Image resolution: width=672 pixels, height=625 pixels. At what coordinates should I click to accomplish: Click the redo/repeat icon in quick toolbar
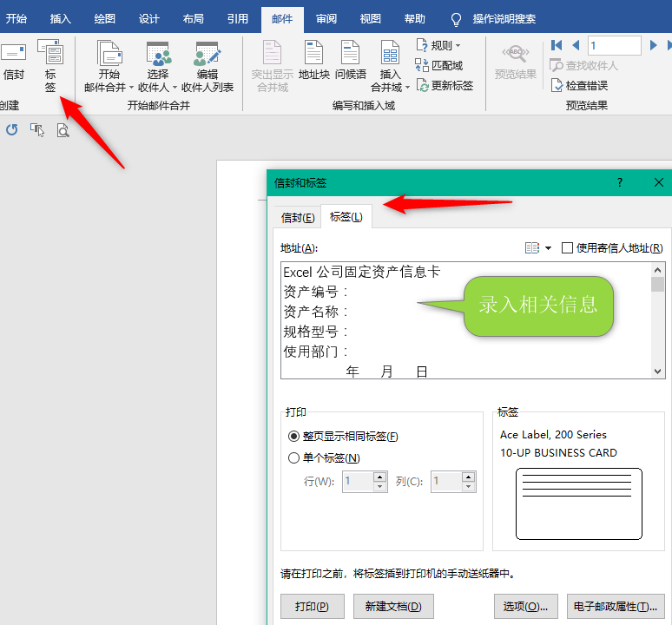coord(12,129)
